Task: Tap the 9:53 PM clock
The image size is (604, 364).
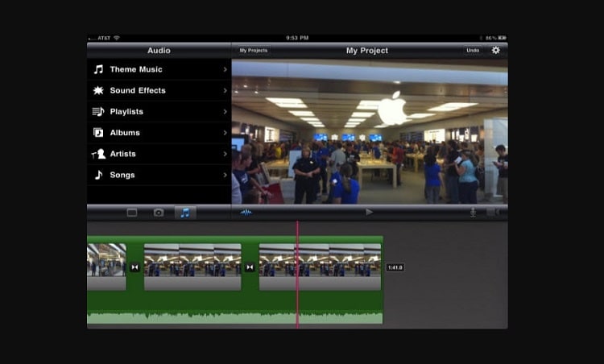Action: pos(297,38)
